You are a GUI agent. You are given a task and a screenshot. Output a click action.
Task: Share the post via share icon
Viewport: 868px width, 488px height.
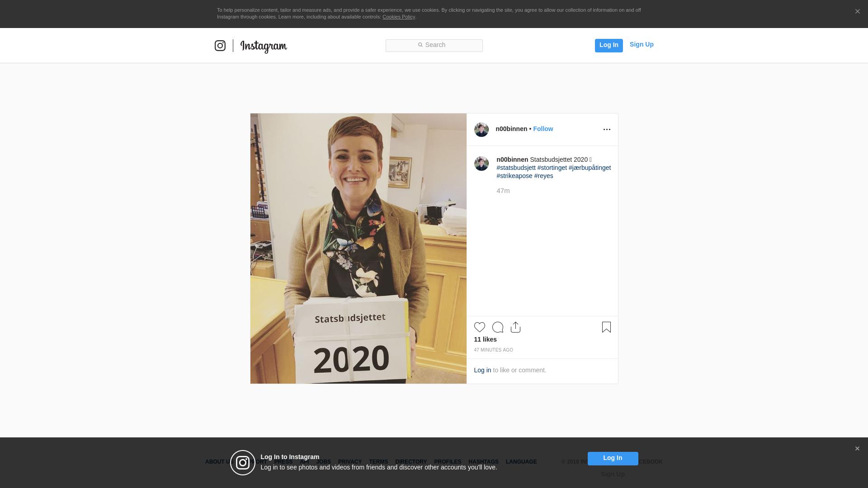pyautogui.click(x=516, y=327)
